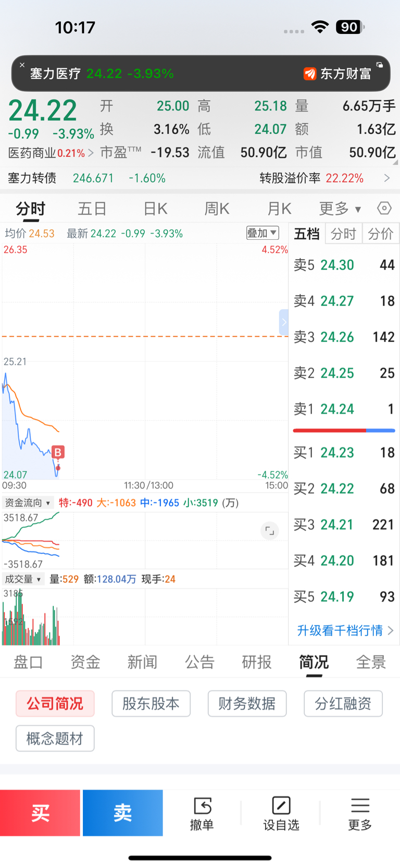Image resolution: width=400 pixels, height=868 pixels.
Task: Select 买3 price 24.21 row
Action: 344,524
